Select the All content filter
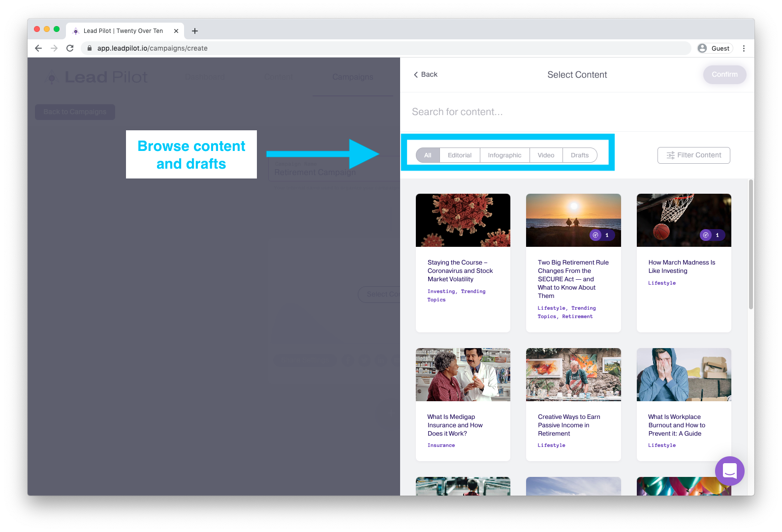The width and height of the screenshot is (782, 532). 428,155
